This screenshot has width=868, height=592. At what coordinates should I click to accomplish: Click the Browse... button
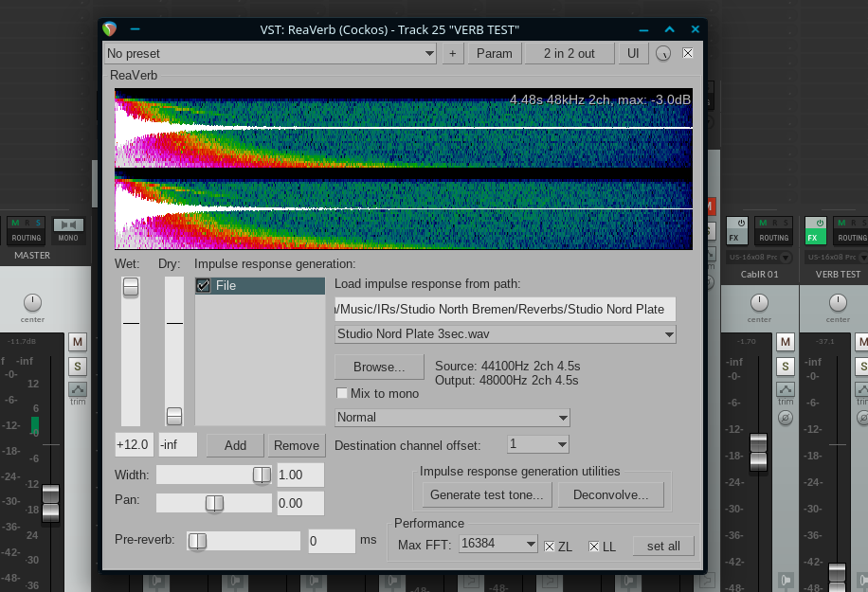coord(379,367)
